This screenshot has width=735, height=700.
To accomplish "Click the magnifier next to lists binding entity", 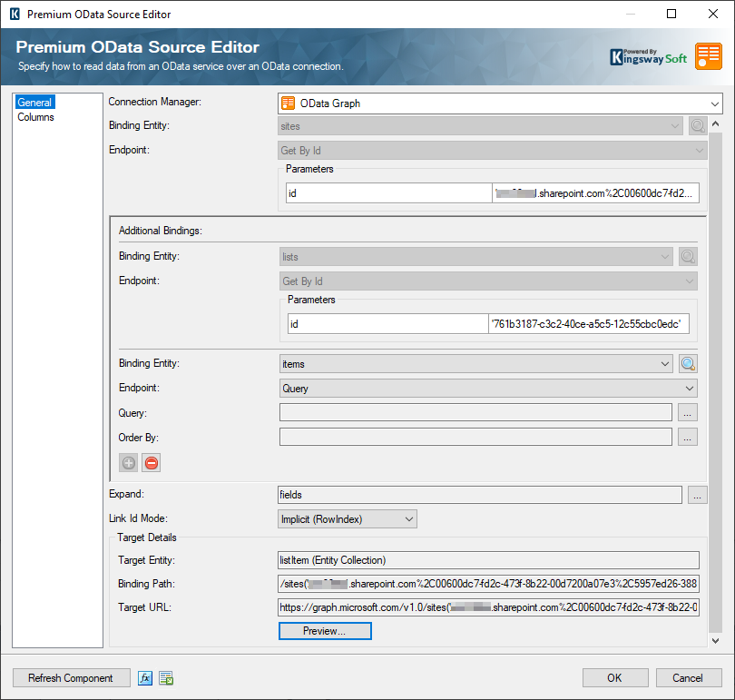I will pyautogui.click(x=688, y=256).
